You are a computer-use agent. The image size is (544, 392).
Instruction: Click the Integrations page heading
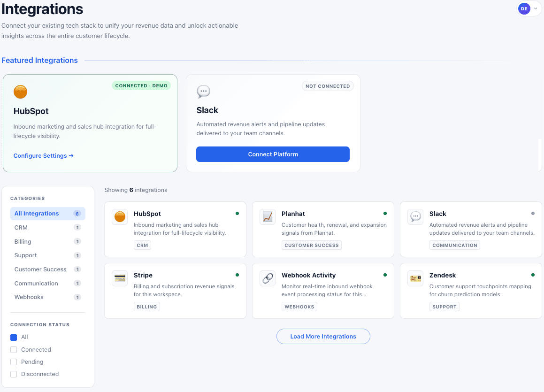click(42, 9)
